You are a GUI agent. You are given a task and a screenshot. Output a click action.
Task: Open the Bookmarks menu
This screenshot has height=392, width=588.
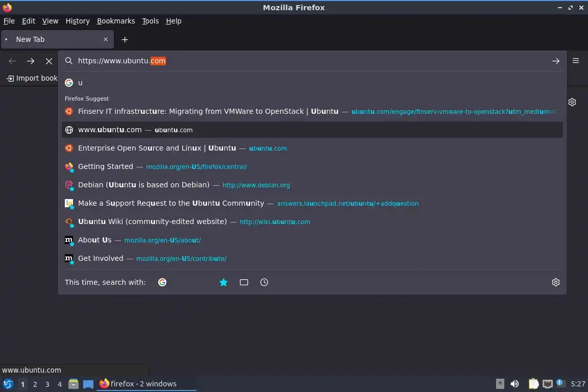[x=116, y=21]
